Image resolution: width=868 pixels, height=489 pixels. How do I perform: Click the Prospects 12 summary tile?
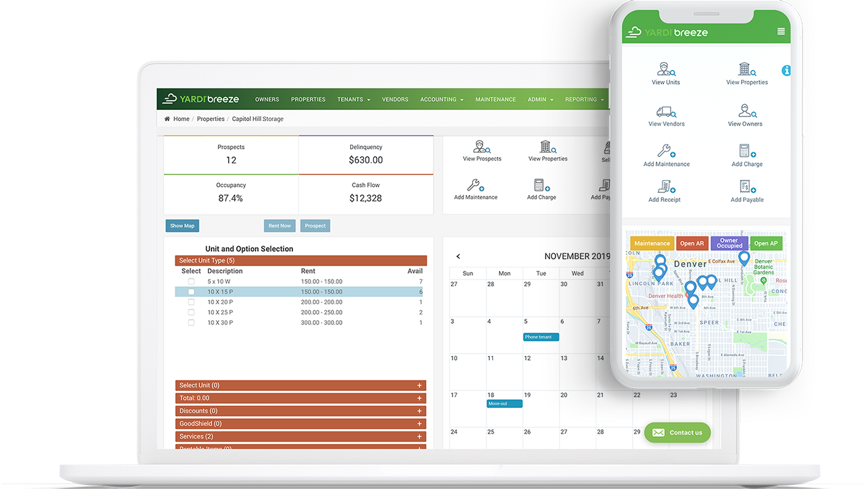231,155
